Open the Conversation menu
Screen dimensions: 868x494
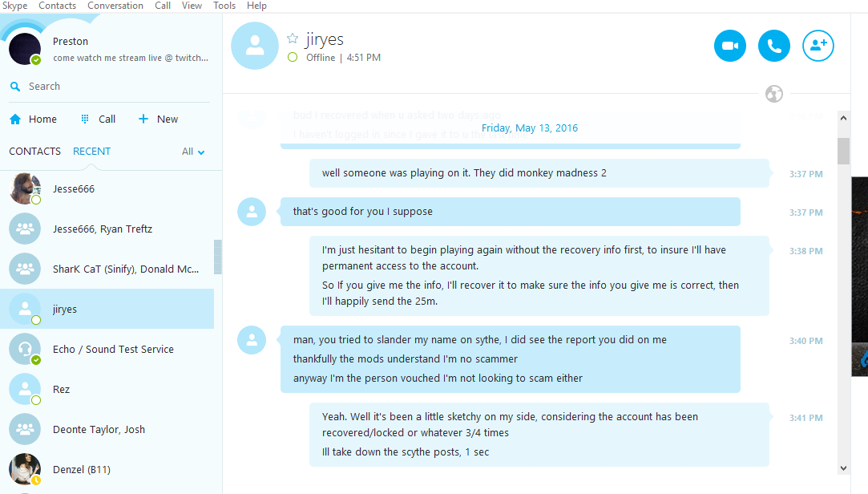point(115,6)
